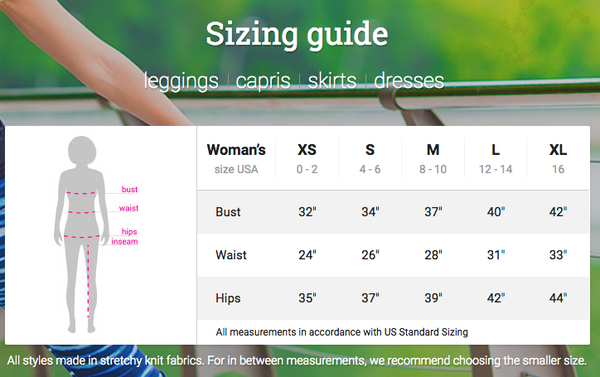The height and width of the screenshot is (377, 600).
Task: Click the pink waist label
Action: pos(129,208)
